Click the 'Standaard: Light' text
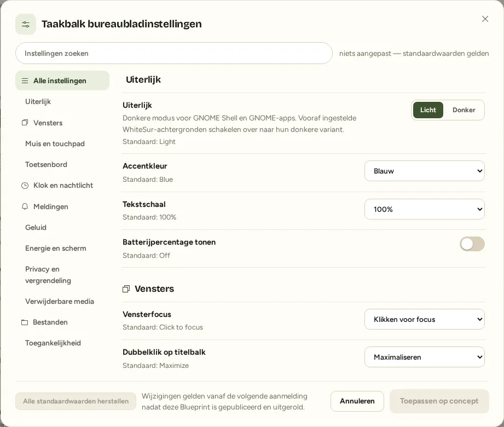 [x=149, y=141]
